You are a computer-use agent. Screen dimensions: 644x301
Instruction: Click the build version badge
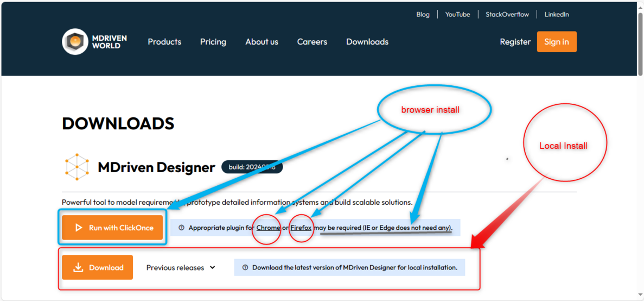[x=252, y=167]
